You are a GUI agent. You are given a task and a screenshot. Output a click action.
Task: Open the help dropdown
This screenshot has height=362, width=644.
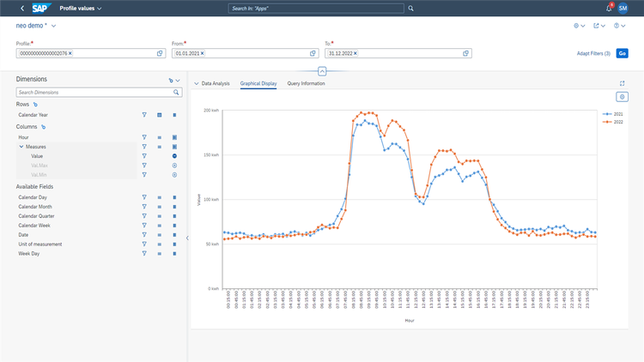pyautogui.click(x=619, y=26)
